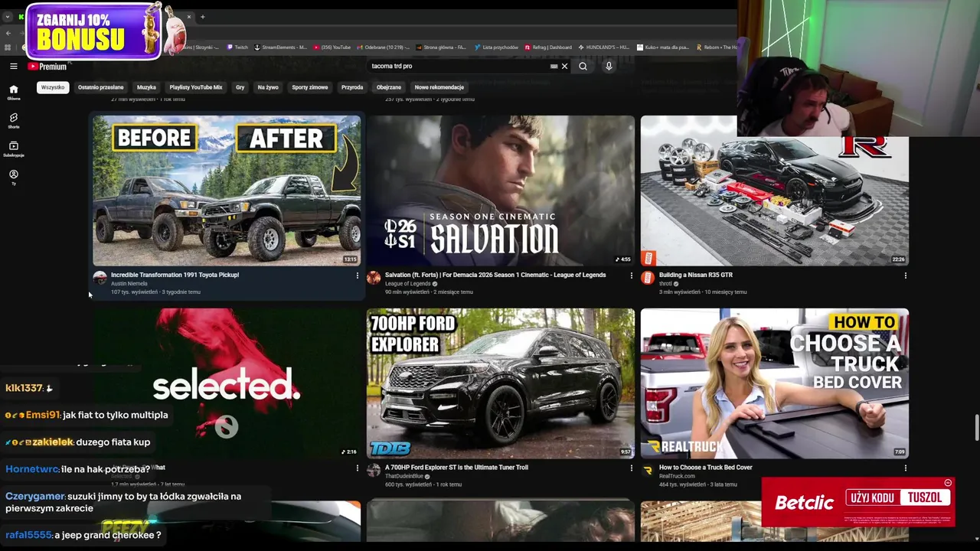Open the 'Odebrane (10 219)' Gmail bookmark
The image size is (980, 551).
(x=384, y=47)
